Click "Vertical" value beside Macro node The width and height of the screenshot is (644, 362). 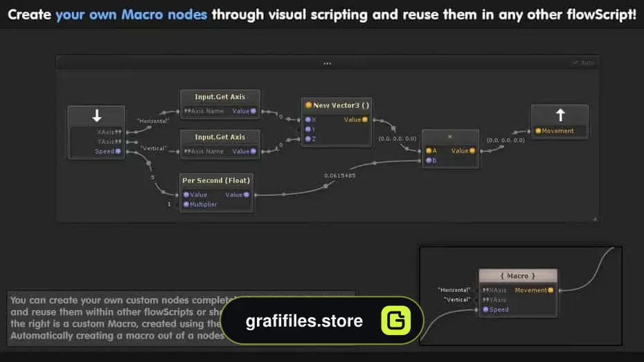pos(457,300)
